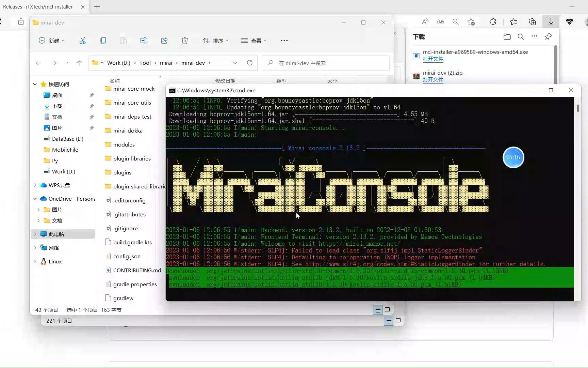This screenshot has height=368, width=588.
Task: Refresh the mirai-dev folder view
Action: pyautogui.click(x=250, y=63)
